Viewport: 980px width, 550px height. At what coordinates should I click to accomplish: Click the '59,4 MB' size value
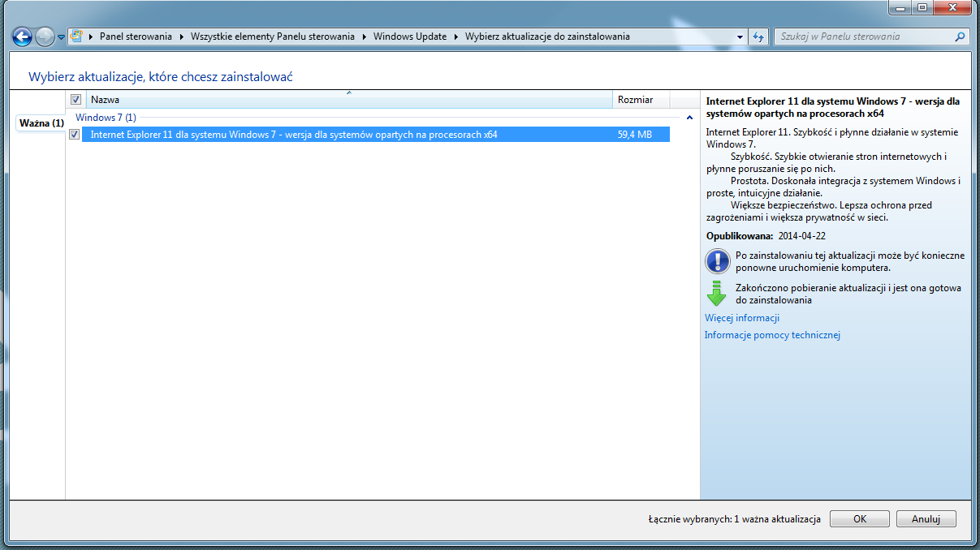point(634,135)
